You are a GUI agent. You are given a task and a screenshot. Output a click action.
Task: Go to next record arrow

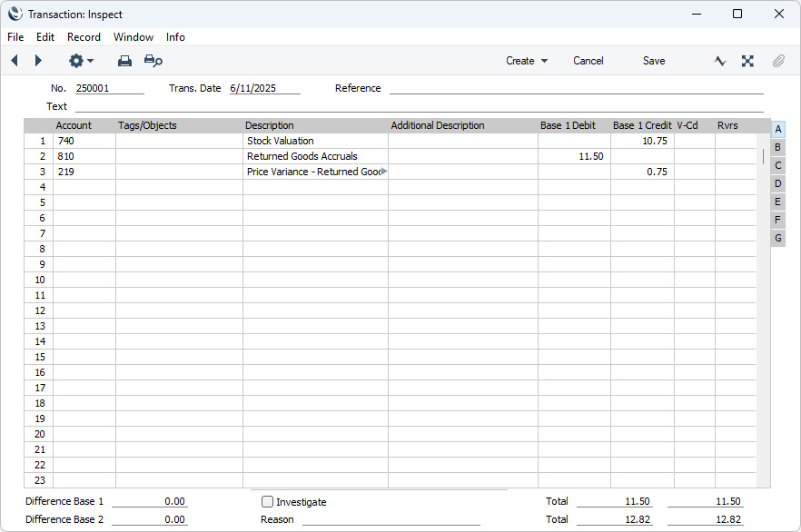pos(38,61)
